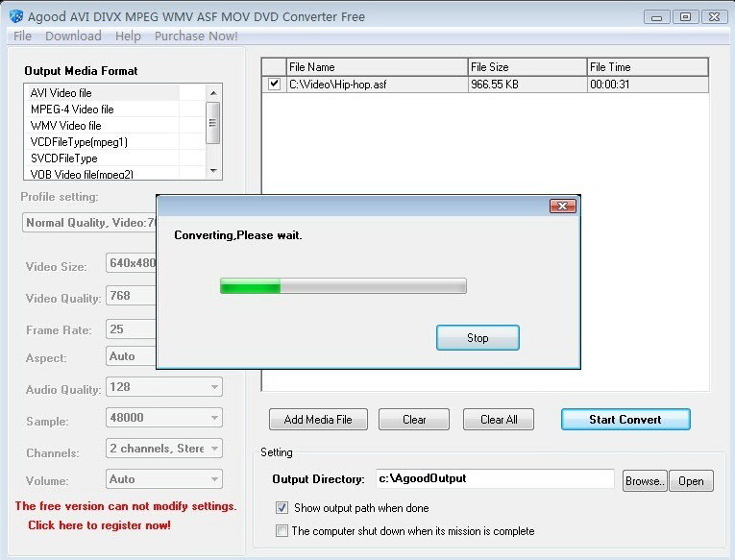Viewport: 735px width, 560px height.
Task: Sort by File Name column header
Action: [x=377, y=67]
